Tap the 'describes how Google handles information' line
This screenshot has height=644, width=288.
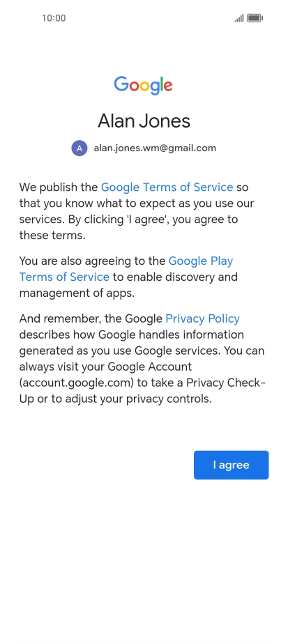tap(132, 335)
